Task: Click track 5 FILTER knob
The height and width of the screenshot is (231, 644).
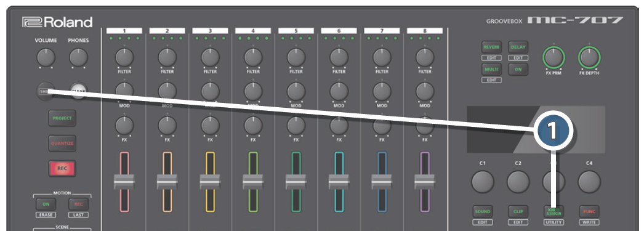Action: pos(296,57)
